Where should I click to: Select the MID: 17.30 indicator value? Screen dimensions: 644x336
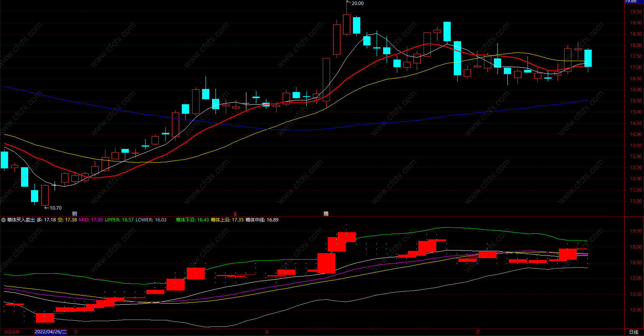pyautogui.click(x=91, y=220)
